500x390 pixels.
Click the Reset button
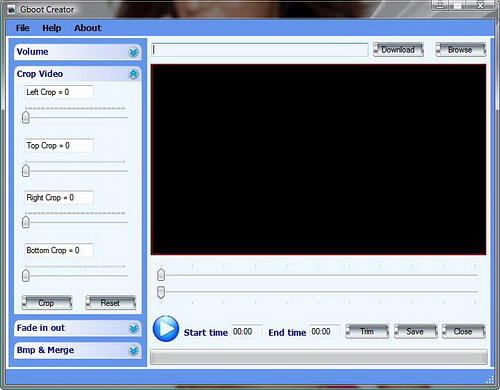click(x=110, y=303)
